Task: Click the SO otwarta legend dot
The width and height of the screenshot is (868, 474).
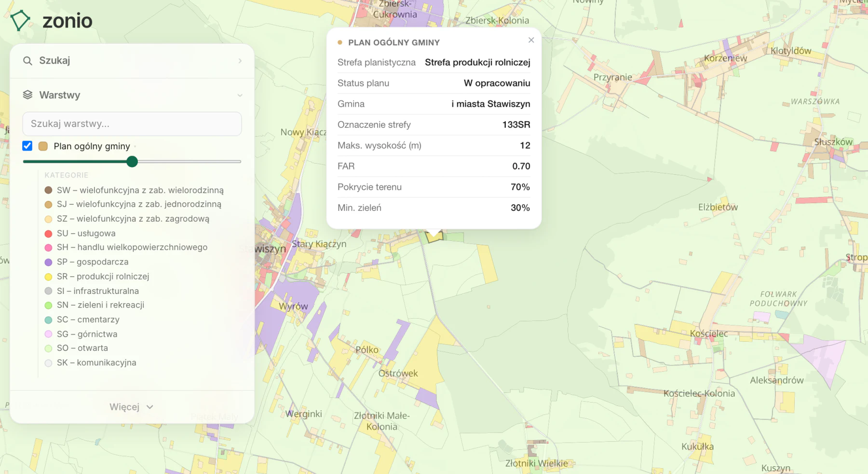Action: tap(48, 349)
